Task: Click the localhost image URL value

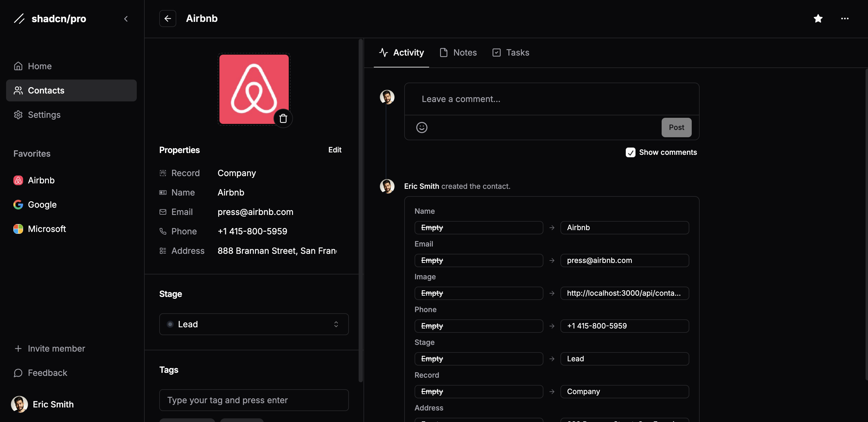Action: click(x=624, y=293)
